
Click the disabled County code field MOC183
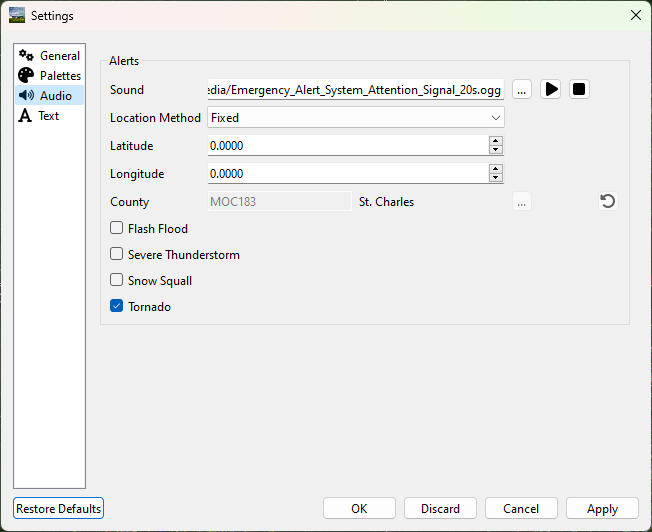tap(279, 201)
